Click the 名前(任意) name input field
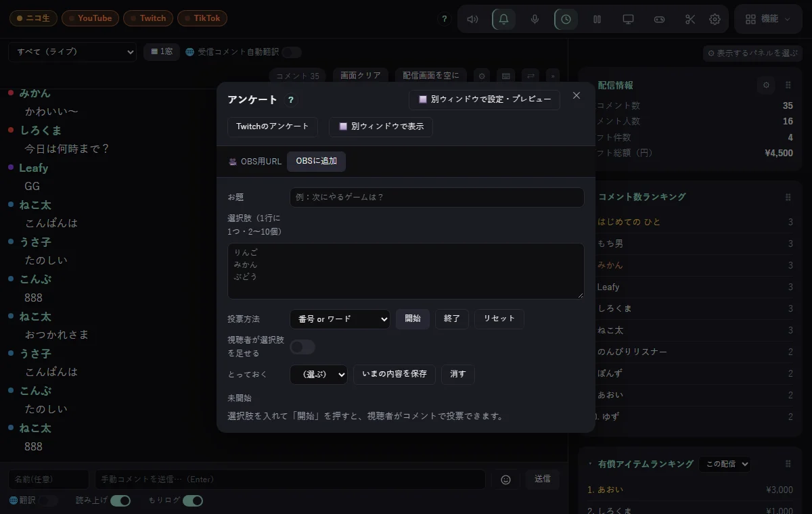 pos(49,480)
